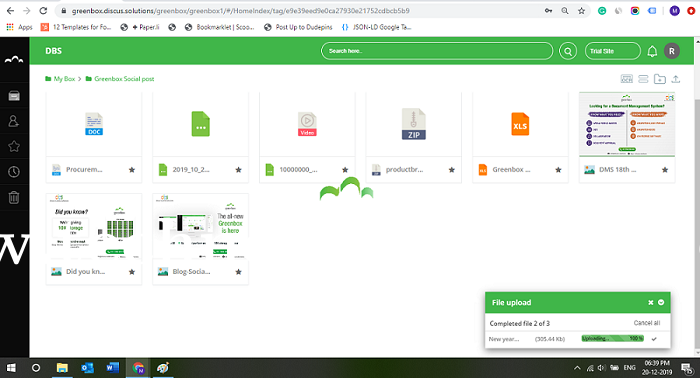Open the Blog-Social image preview
Screen dimensions: 700x378
point(200,226)
